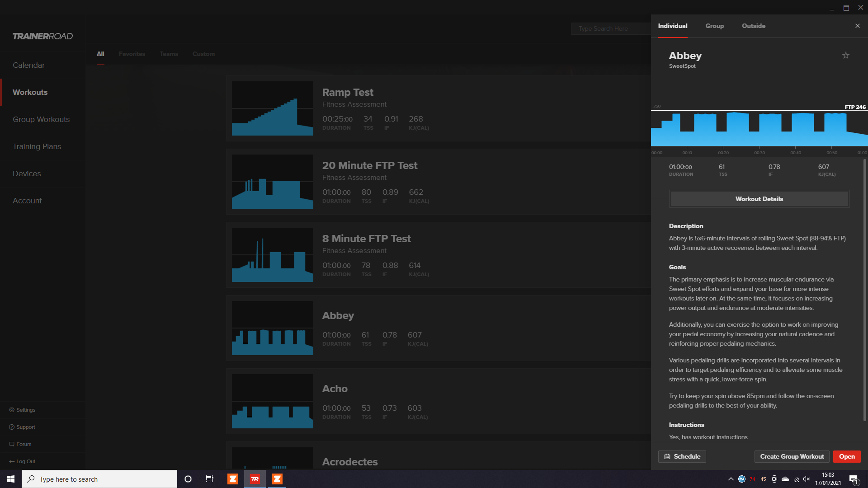Image resolution: width=868 pixels, height=488 pixels.
Task: Open Cortana from the taskbar
Action: coord(188,479)
